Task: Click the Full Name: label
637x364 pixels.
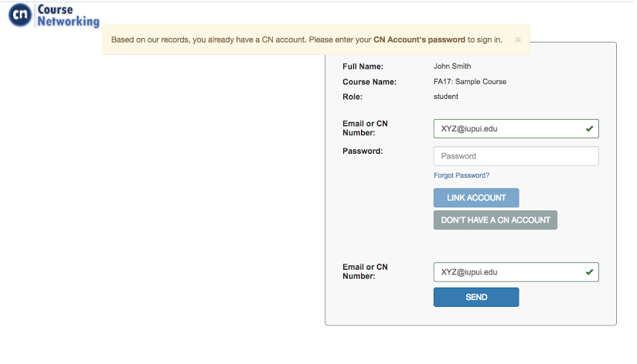Action: click(363, 66)
